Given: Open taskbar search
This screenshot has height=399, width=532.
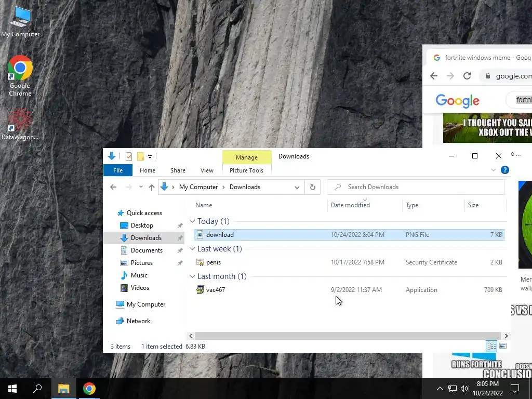Looking at the screenshot, I should tap(37, 389).
